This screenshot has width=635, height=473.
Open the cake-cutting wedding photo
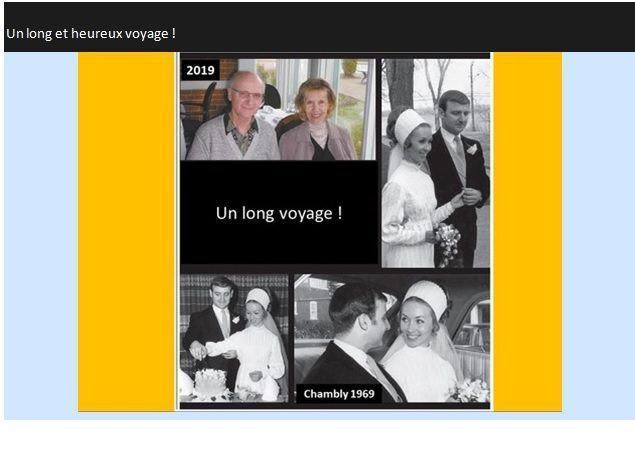click(x=233, y=338)
